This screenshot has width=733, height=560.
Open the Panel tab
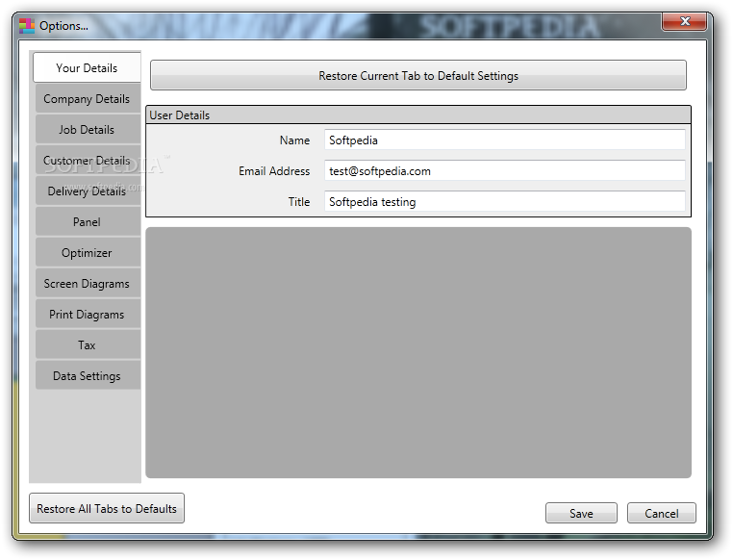pyautogui.click(x=88, y=222)
